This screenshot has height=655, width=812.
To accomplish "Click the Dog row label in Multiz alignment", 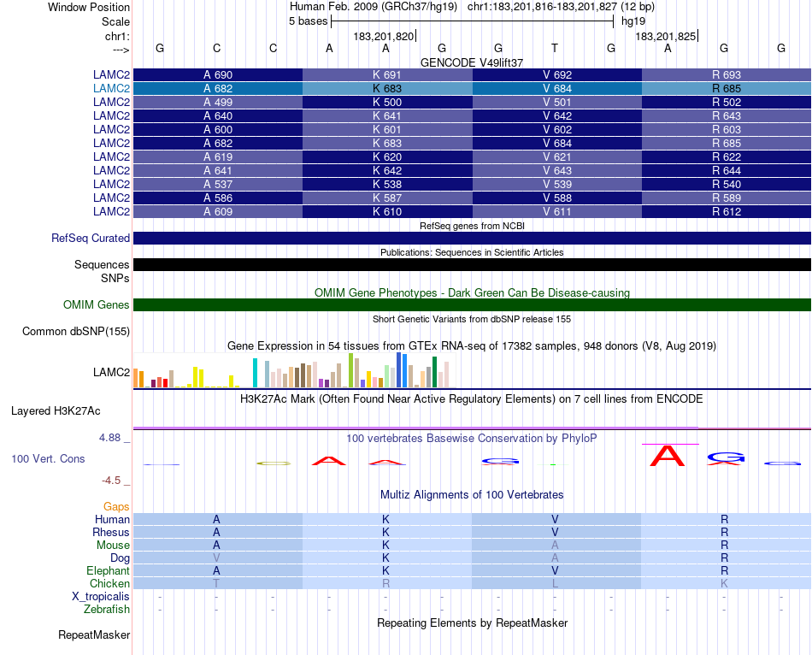I will (120, 558).
